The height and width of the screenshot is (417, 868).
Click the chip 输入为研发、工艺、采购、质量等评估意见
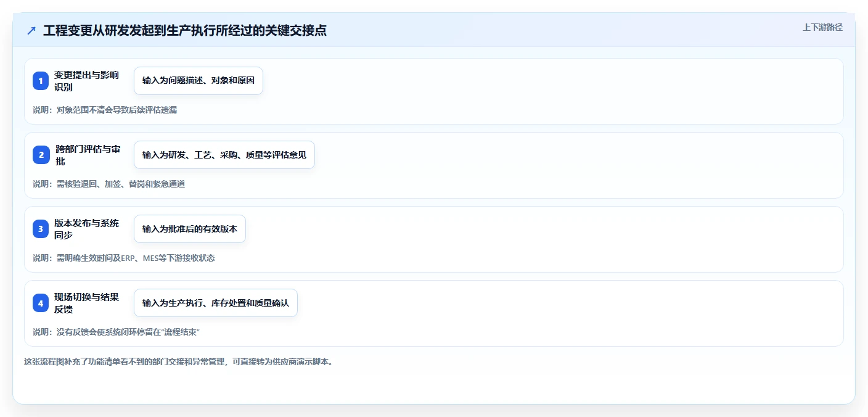tap(224, 155)
